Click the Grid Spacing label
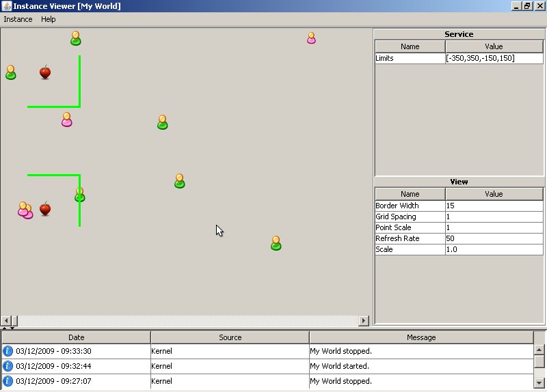 [x=396, y=216]
